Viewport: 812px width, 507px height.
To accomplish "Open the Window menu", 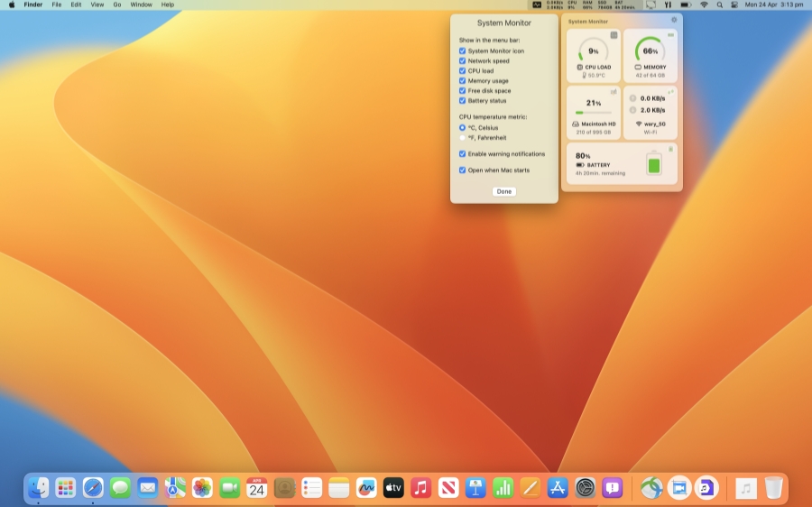I will click(x=141, y=5).
